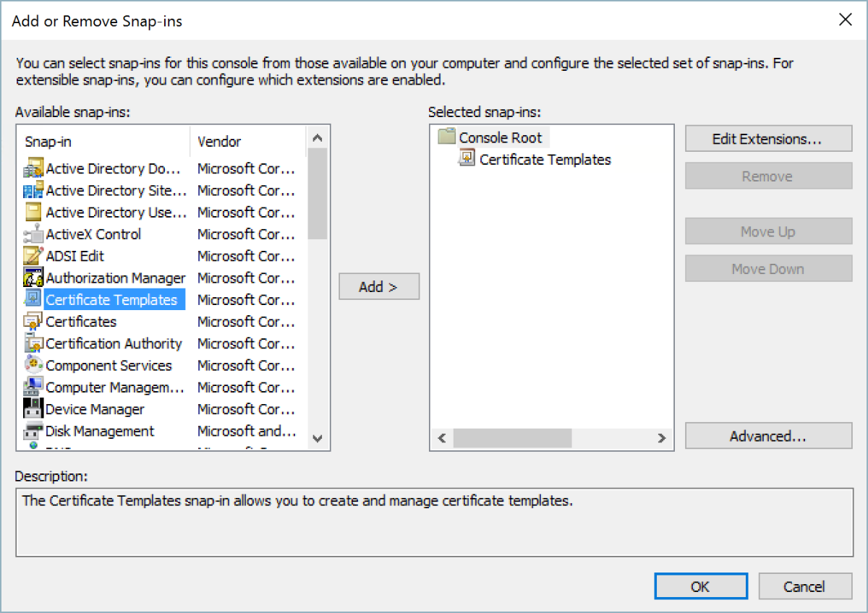Click the Computer Management snap-in icon
The image size is (868, 613).
tap(33, 387)
